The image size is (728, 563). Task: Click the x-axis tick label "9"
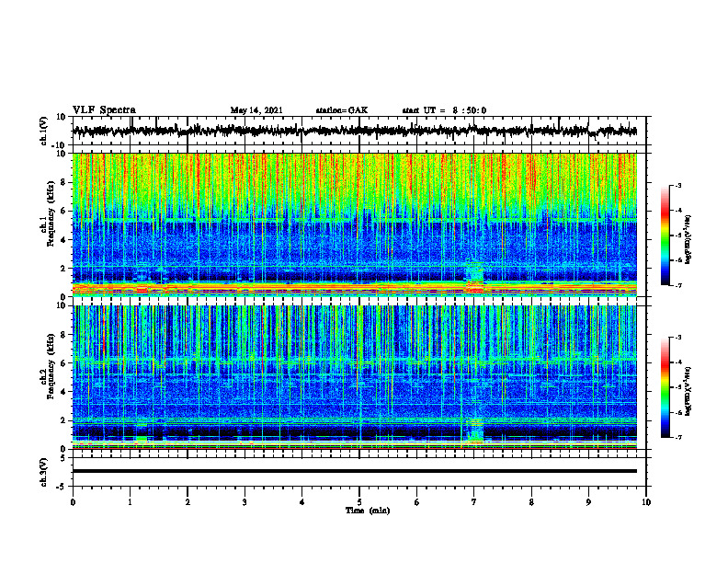click(588, 502)
